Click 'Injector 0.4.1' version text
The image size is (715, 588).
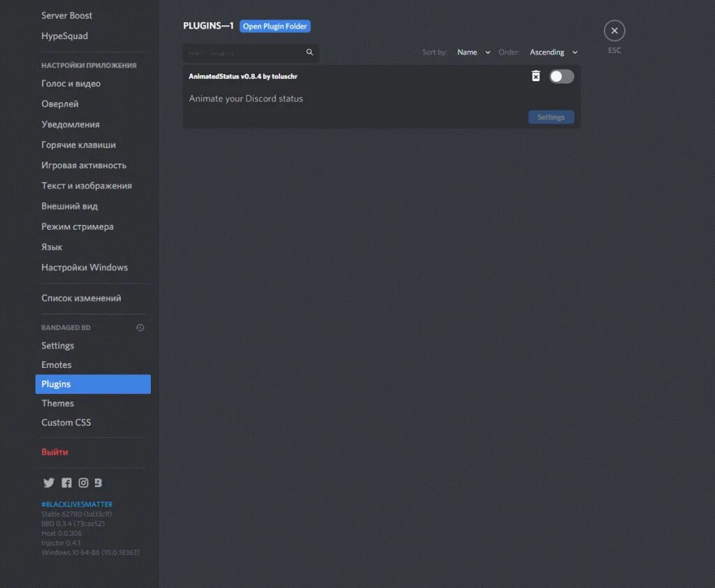(61, 543)
